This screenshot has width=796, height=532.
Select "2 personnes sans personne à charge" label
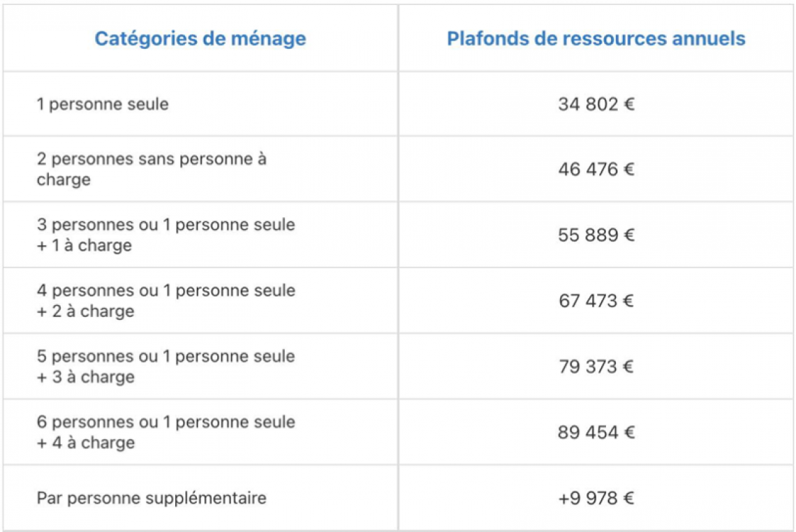click(x=152, y=169)
